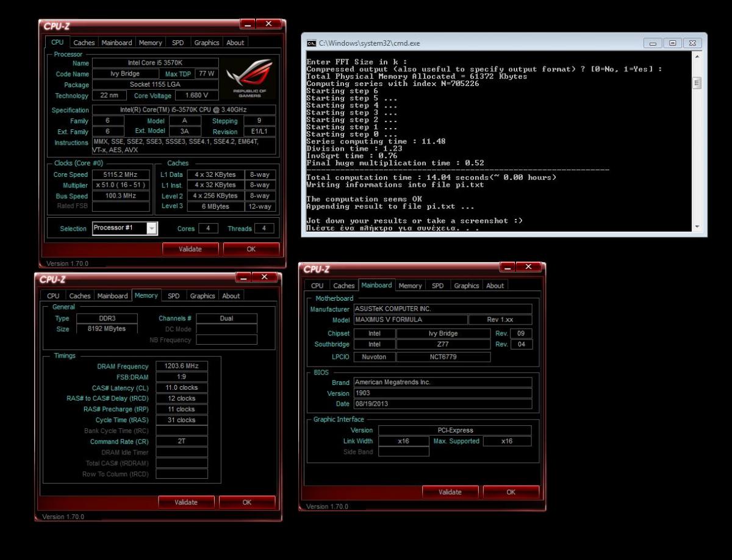
Task: Minimize the cmd.exe window
Action: [653, 43]
